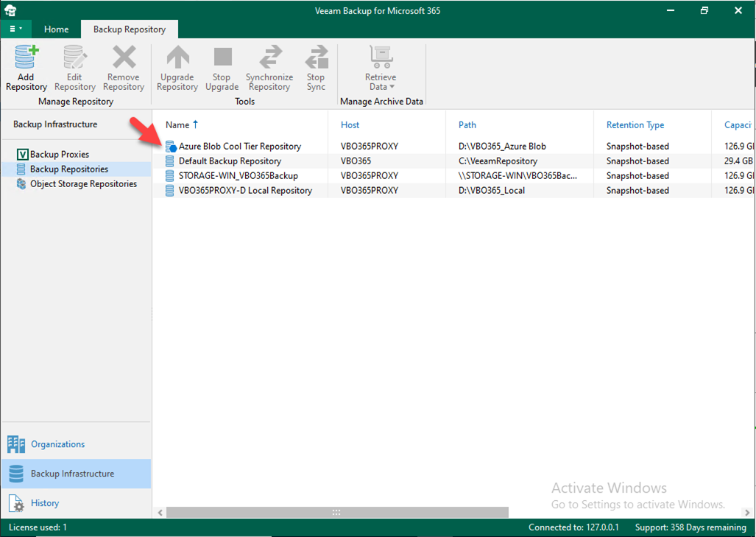The height and width of the screenshot is (537, 756).
Task: Click the Name column sort arrow
Action: [x=195, y=124]
